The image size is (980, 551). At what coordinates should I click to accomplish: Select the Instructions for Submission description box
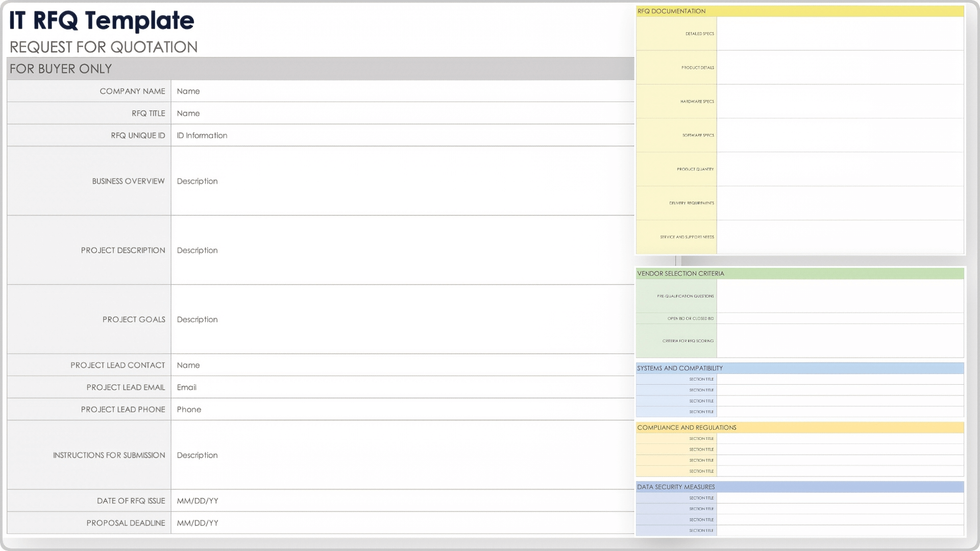click(x=402, y=455)
